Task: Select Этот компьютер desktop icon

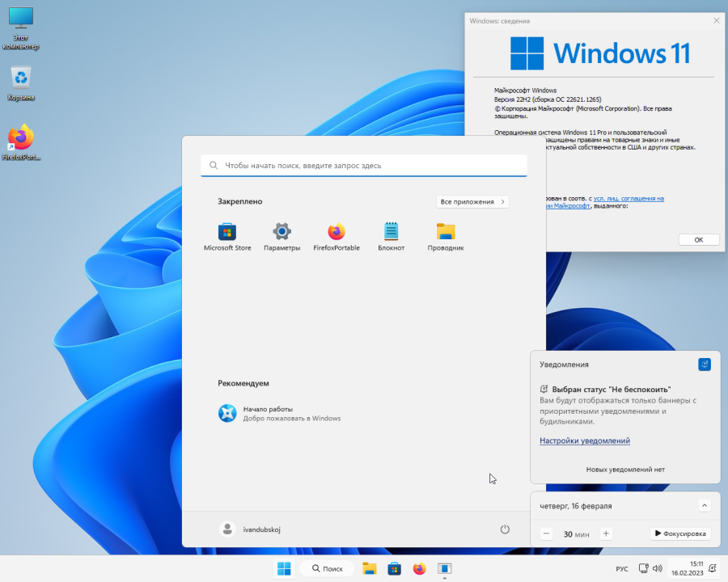Action: 21,27
